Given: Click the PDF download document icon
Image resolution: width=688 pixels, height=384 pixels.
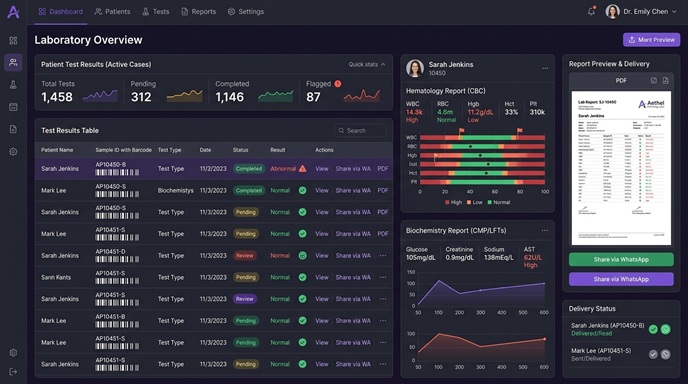Looking at the screenshot, I should [x=666, y=80].
